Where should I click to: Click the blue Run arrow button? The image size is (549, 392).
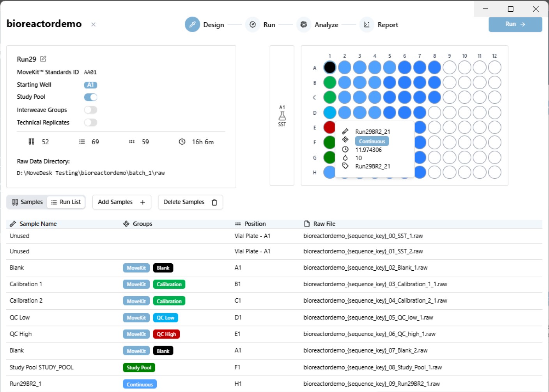pos(515,24)
